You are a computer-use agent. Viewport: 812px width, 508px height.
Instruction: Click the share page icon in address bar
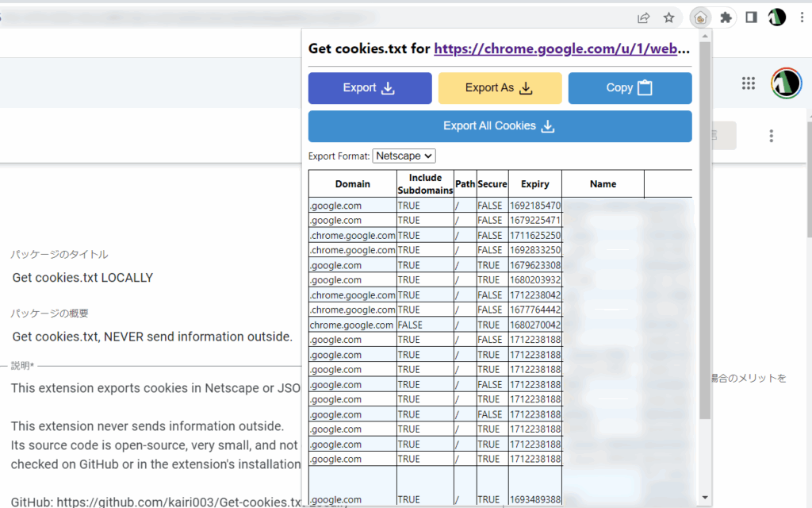[x=644, y=17]
